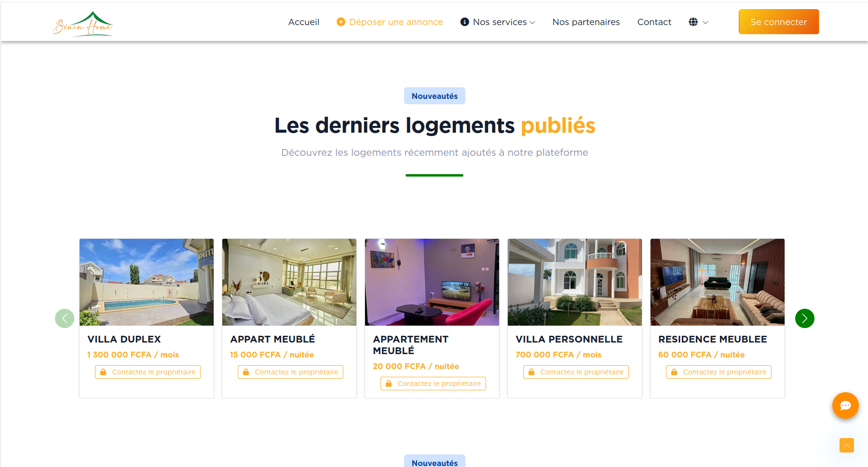Click the Se connecter button
Screen dimensions: 868x467
779,22
